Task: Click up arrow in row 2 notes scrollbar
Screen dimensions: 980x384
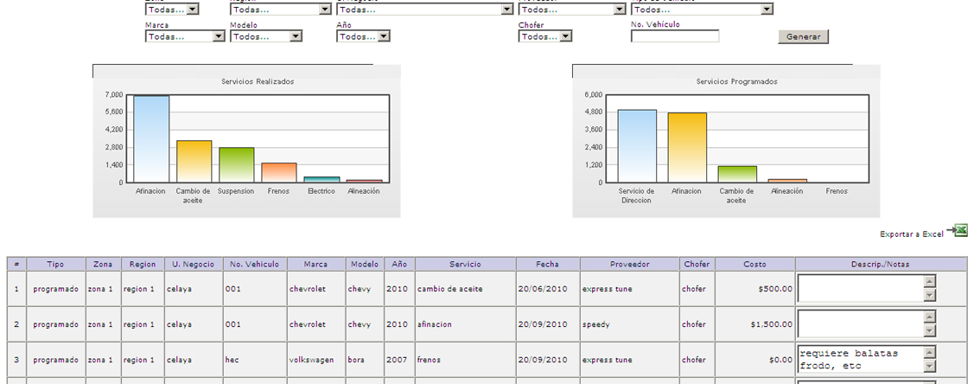Action: (x=930, y=317)
